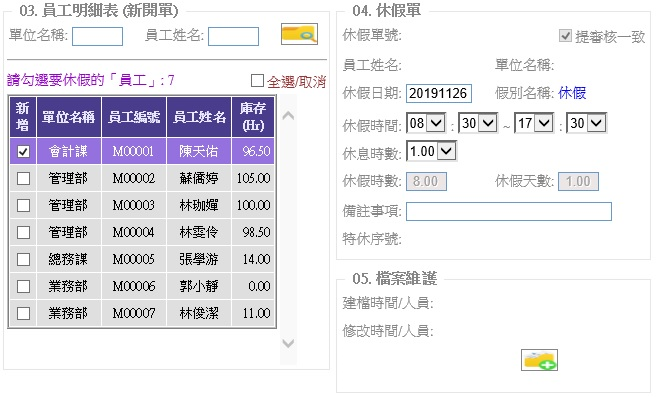Click employee number M00002
This screenshot has width=656, height=397.
[x=133, y=179]
